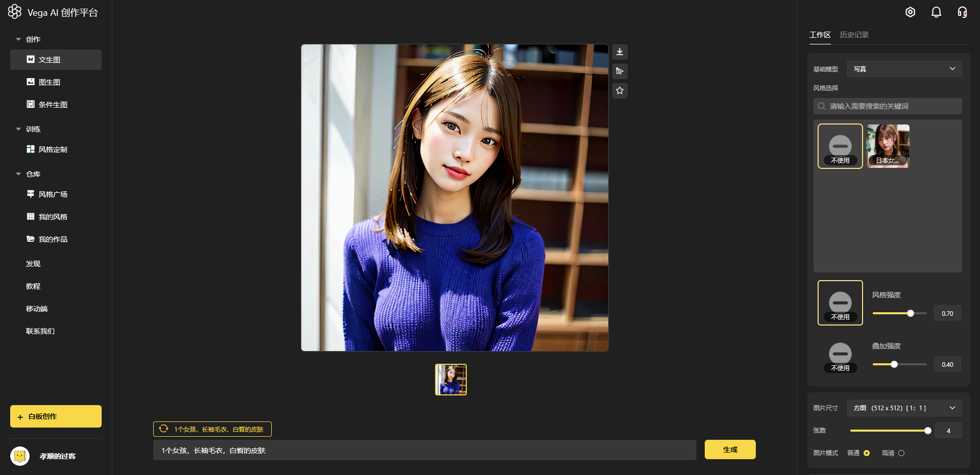View 我的作品 my works
This screenshot has width=980, height=475.
(53, 239)
